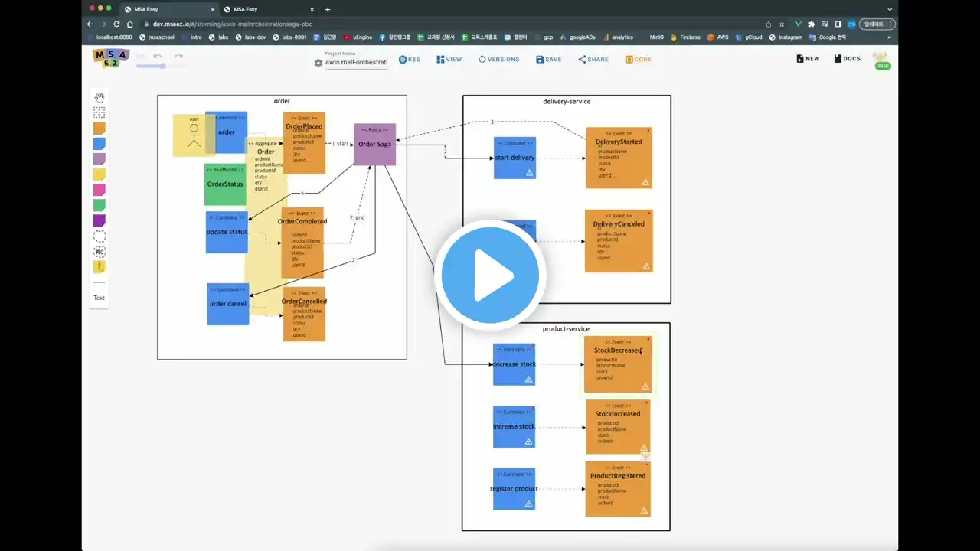
Task: Select the PBC element in palette
Action: [100, 252]
